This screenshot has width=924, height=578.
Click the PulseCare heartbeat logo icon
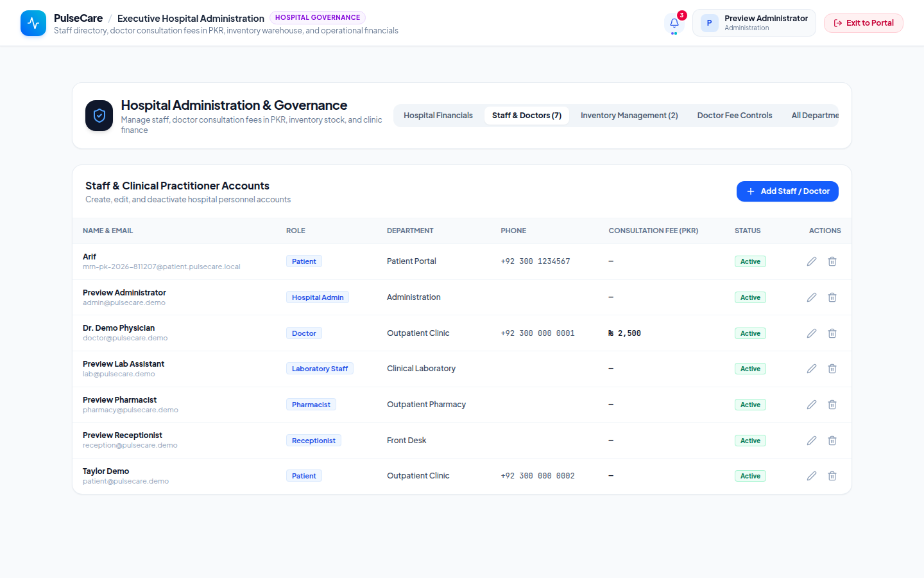(x=33, y=23)
